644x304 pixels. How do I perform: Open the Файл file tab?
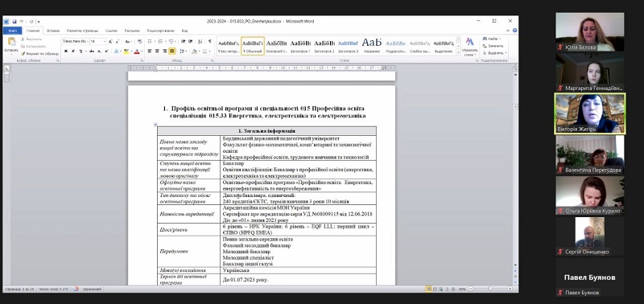(12, 31)
